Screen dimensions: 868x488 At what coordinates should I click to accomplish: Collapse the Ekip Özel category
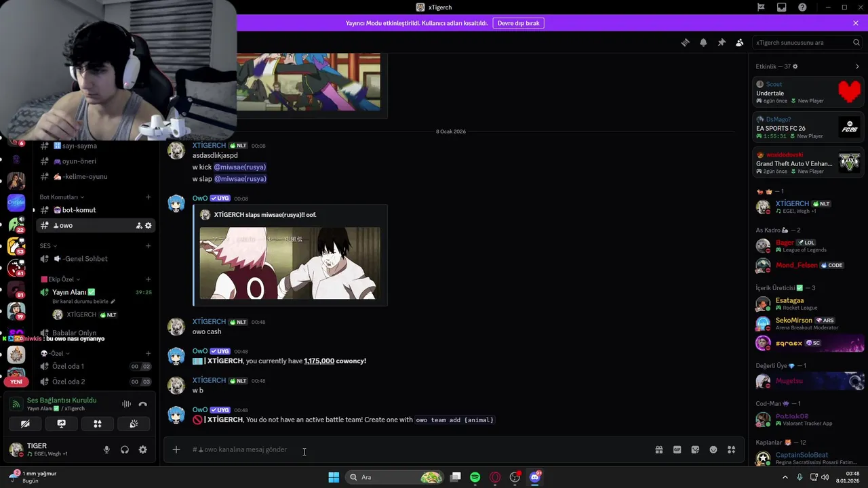(x=60, y=279)
